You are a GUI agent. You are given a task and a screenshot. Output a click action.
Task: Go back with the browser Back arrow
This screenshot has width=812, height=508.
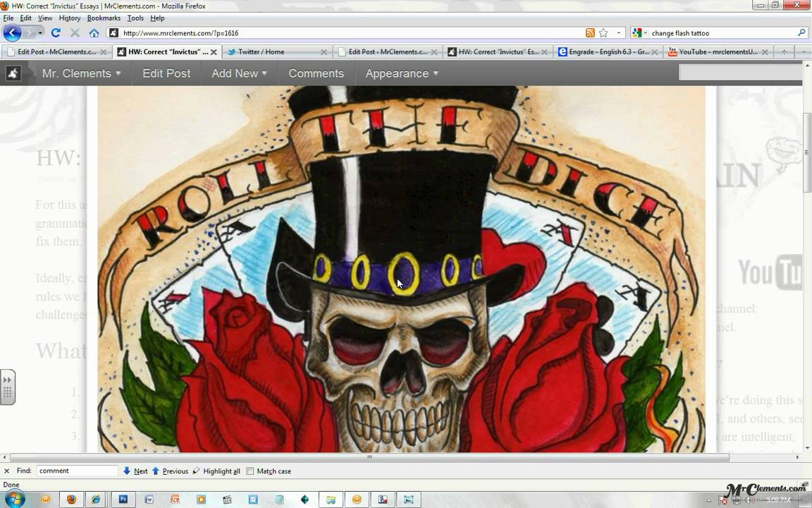coord(13,32)
